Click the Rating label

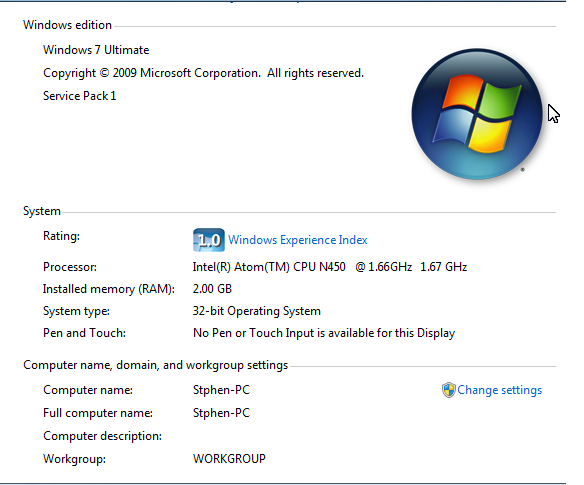pos(61,236)
